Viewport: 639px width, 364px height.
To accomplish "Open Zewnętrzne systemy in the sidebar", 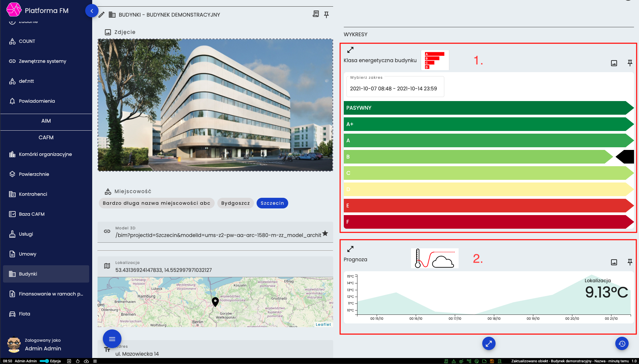I will tap(46, 61).
